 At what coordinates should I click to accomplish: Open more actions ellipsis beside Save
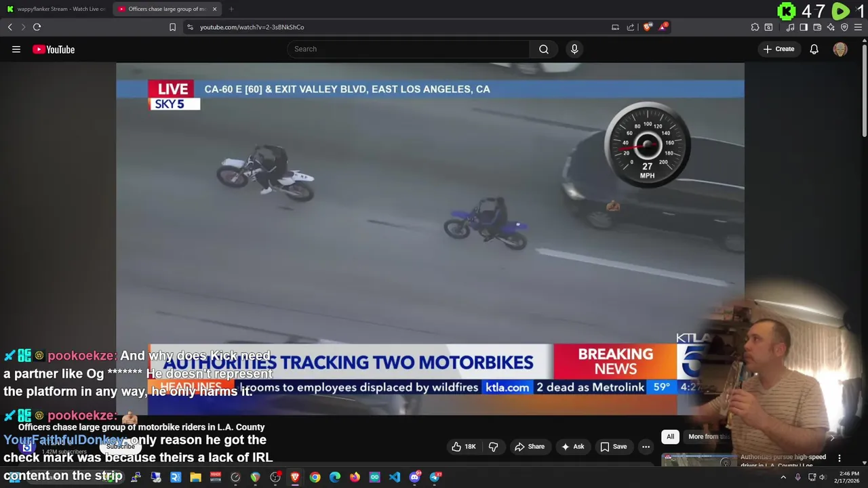[x=646, y=447]
